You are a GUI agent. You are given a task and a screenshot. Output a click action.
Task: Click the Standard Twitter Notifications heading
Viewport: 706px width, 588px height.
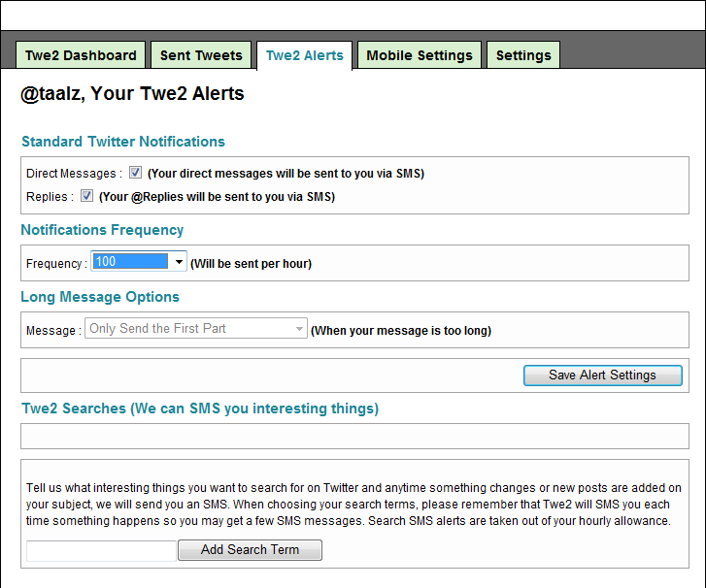[123, 142]
